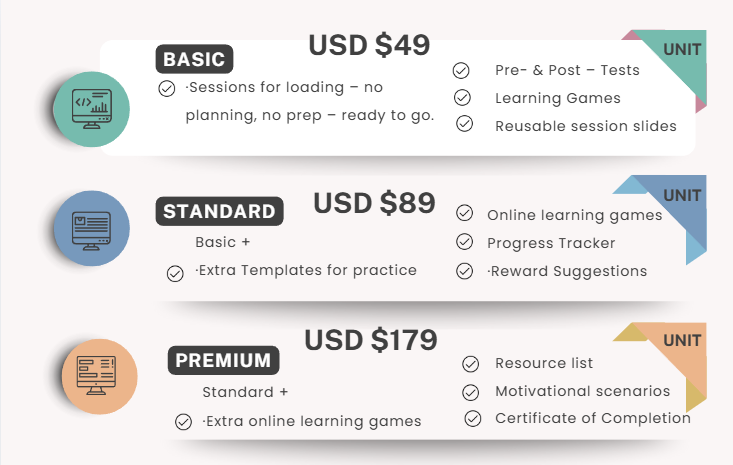
Task: Click the USD $49 price
Action: tap(369, 45)
